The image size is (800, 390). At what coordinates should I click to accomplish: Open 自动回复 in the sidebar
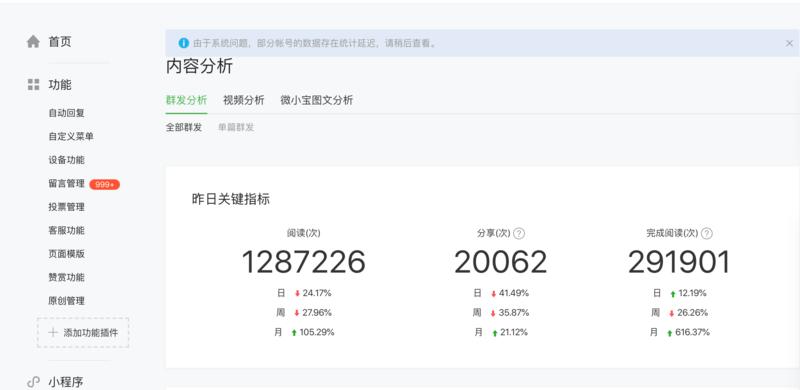pyautogui.click(x=66, y=113)
